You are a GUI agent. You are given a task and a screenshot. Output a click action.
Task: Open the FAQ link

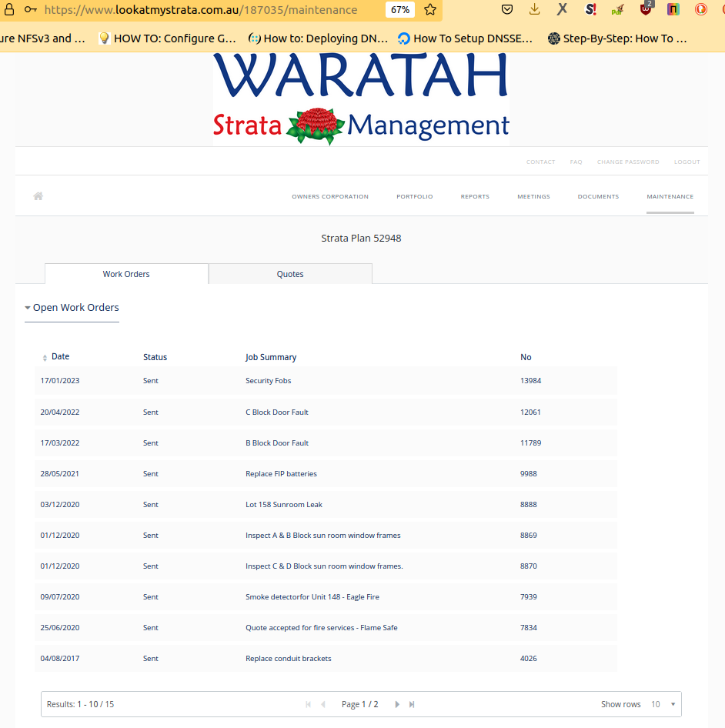(576, 162)
